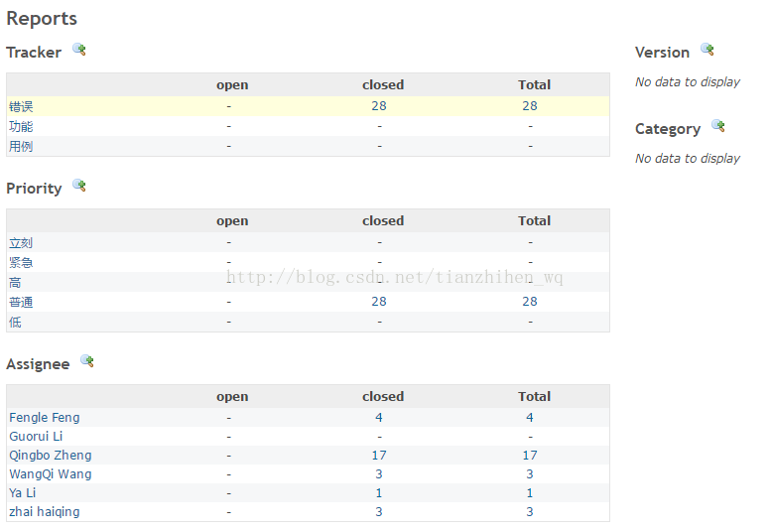772x532 pixels.
Task: Click the 紧急 priority link
Action: click(x=21, y=263)
